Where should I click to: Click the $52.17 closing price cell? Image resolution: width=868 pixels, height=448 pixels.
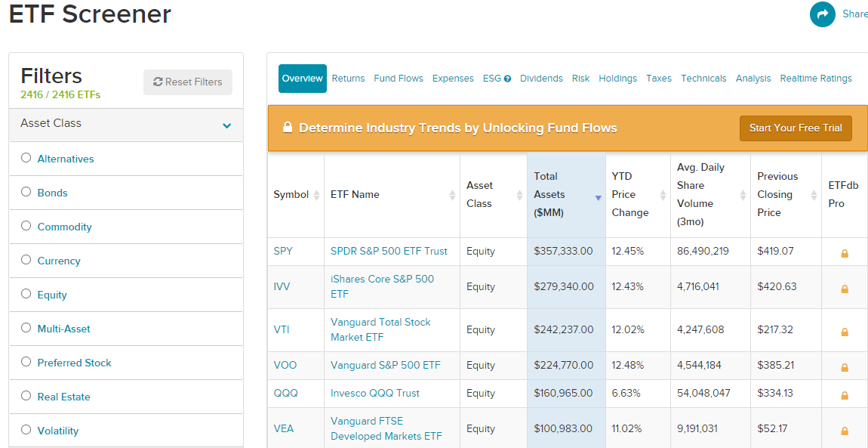click(x=786, y=428)
